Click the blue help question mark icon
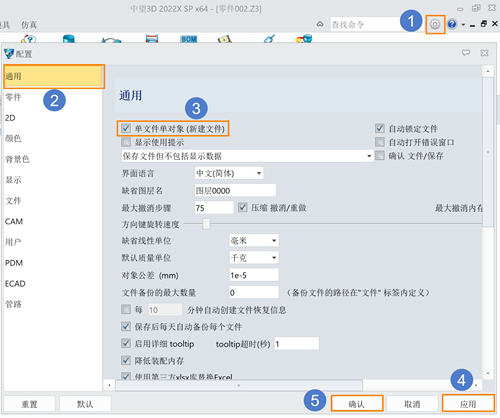The height and width of the screenshot is (418, 500). point(452,24)
